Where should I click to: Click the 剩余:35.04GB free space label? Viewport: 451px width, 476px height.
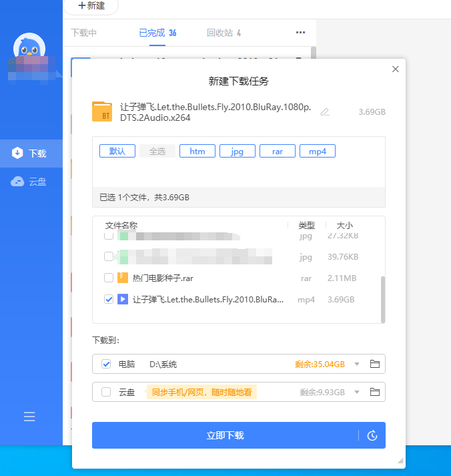click(320, 365)
